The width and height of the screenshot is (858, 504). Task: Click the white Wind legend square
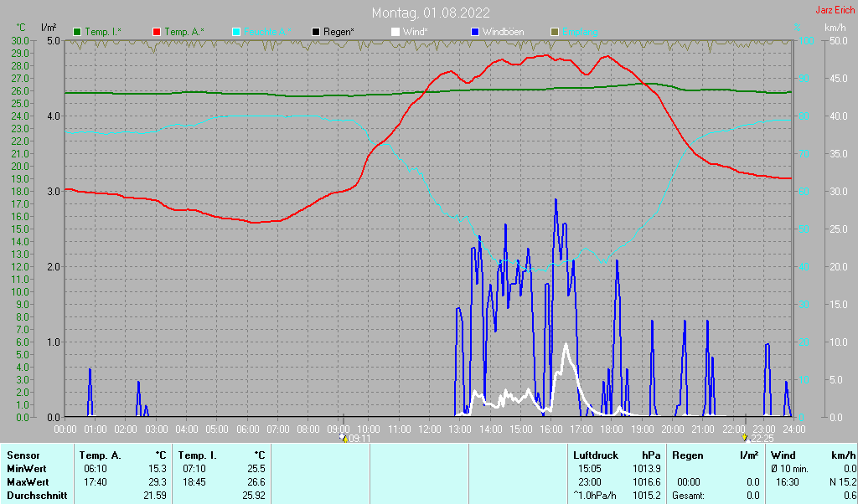point(395,32)
